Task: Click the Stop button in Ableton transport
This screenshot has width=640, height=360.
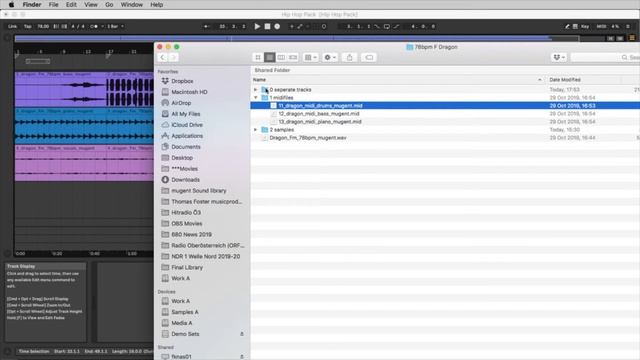Action: [267, 26]
